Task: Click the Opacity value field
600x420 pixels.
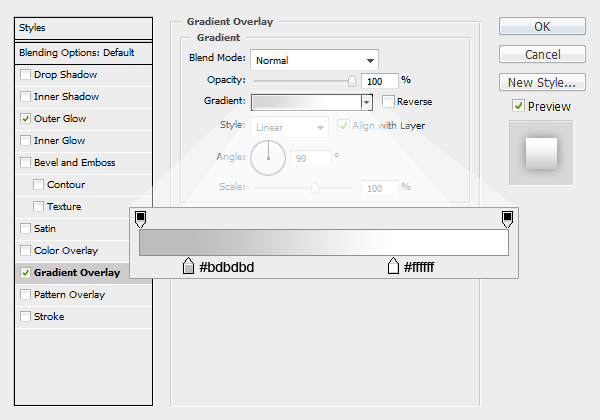Action: click(x=380, y=81)
